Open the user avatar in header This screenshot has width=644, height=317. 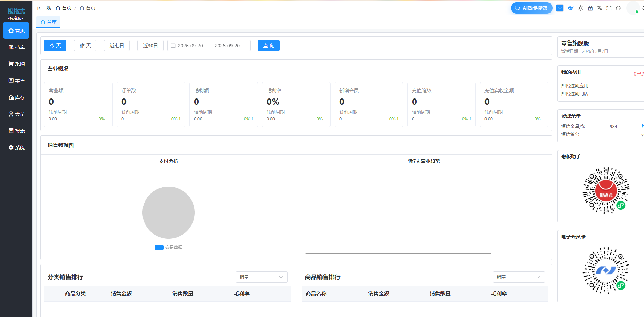633,8
